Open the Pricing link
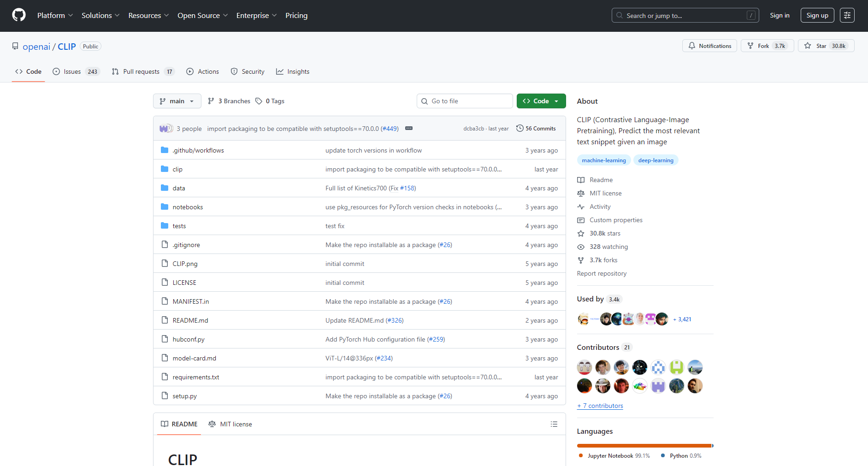The height and width of the screenshot is (466, 868). click(x=296, y=15)
